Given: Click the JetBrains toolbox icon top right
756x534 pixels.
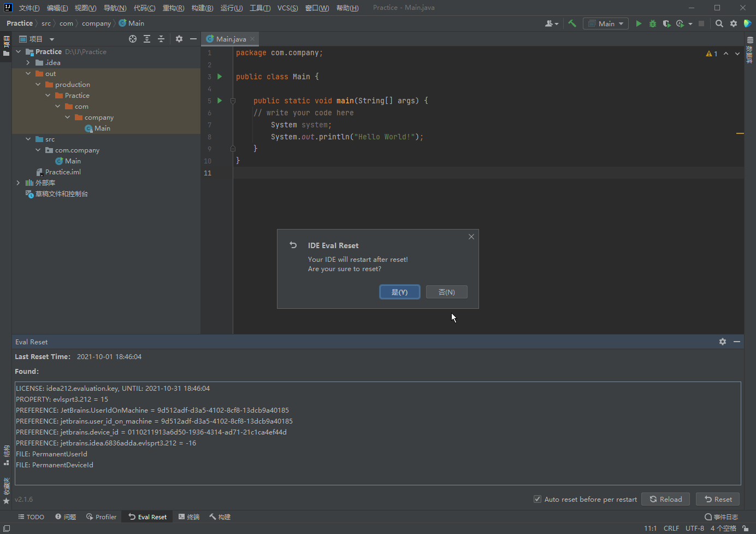Looking at the screenshot, I should click(x=748, y=24).
